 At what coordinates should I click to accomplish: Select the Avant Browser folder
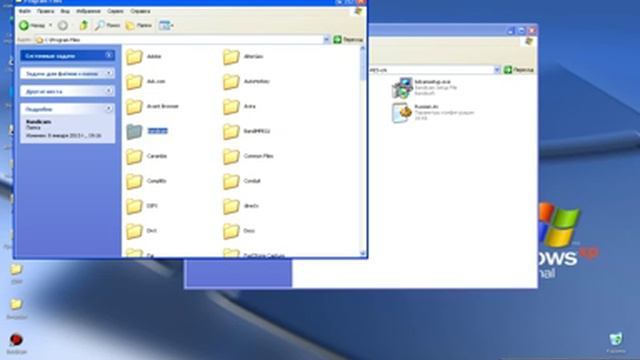click(x=152, y=107)
